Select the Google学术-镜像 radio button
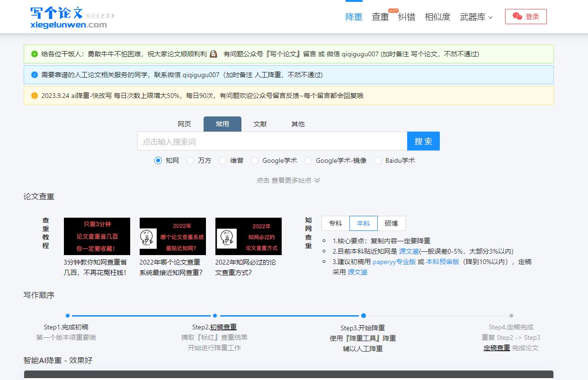The height and width of the screenshot is (380, 588). pos(308,160)
